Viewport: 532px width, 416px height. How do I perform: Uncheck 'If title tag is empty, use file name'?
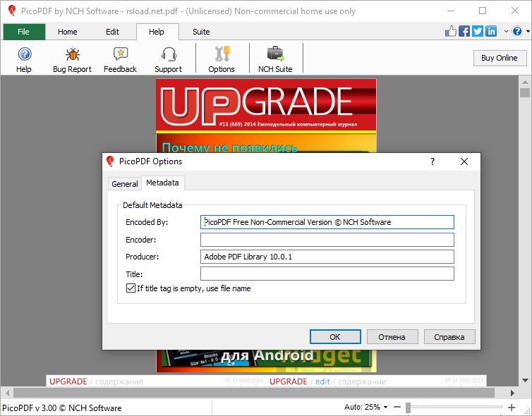131,288
